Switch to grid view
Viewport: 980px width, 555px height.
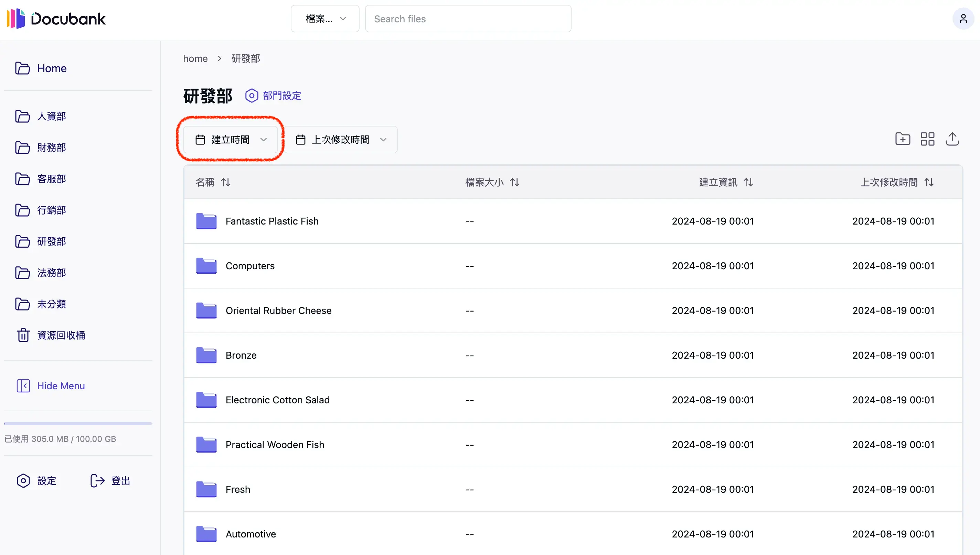(x=927, y=139)
